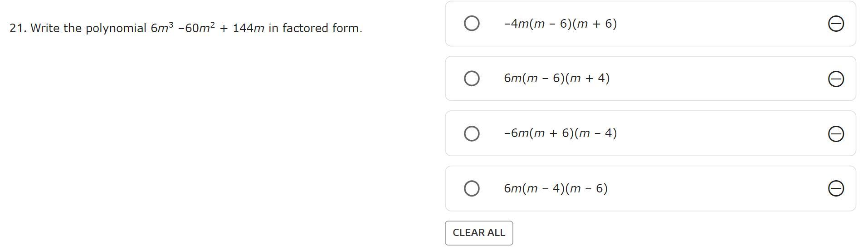Strike out the 6m(m − 6)(m + 4) option
The width and height of the screenshot is (868, 251).
click(x=836, y=79)
